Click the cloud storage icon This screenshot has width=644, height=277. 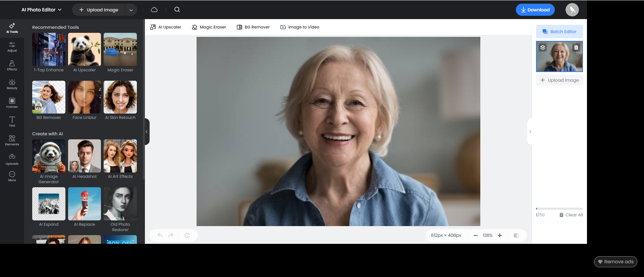click(x=154, y=10)
